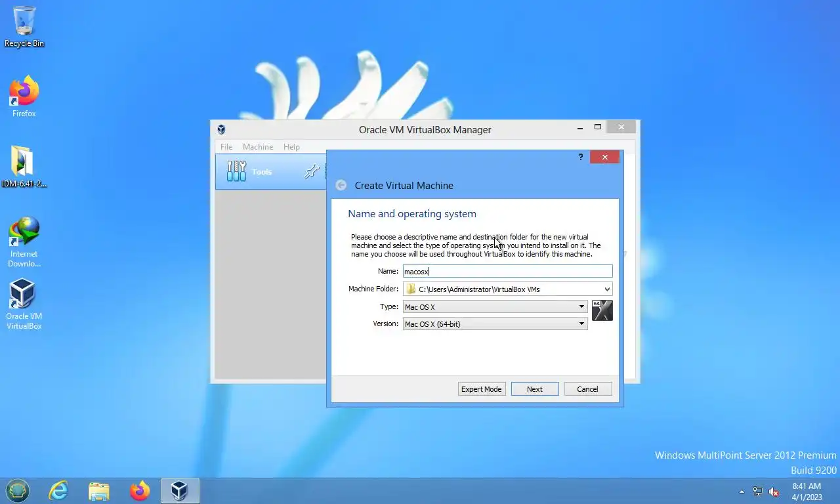840x504 pixels.
Task: Click the Name and operating system heading
Action: 412,214
